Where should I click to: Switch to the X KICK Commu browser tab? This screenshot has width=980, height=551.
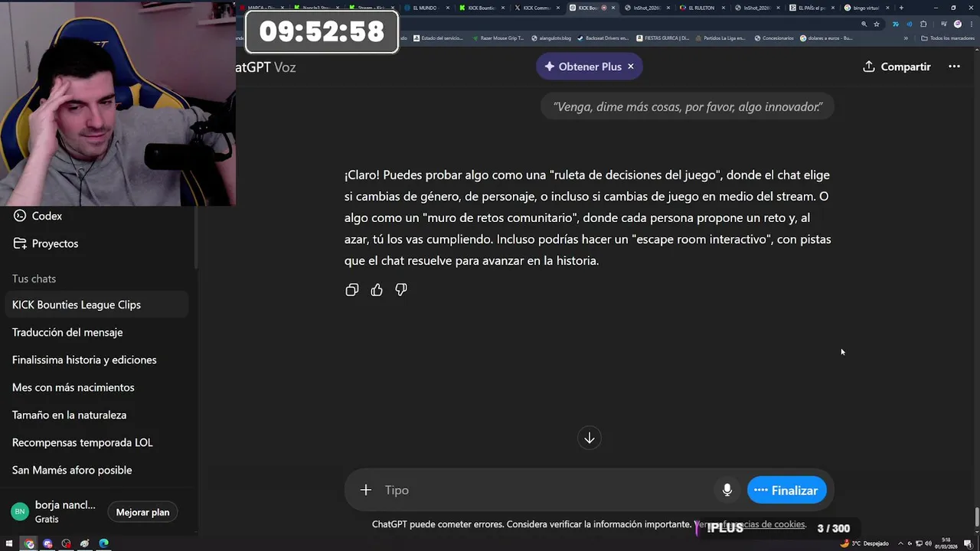(536, 8)
